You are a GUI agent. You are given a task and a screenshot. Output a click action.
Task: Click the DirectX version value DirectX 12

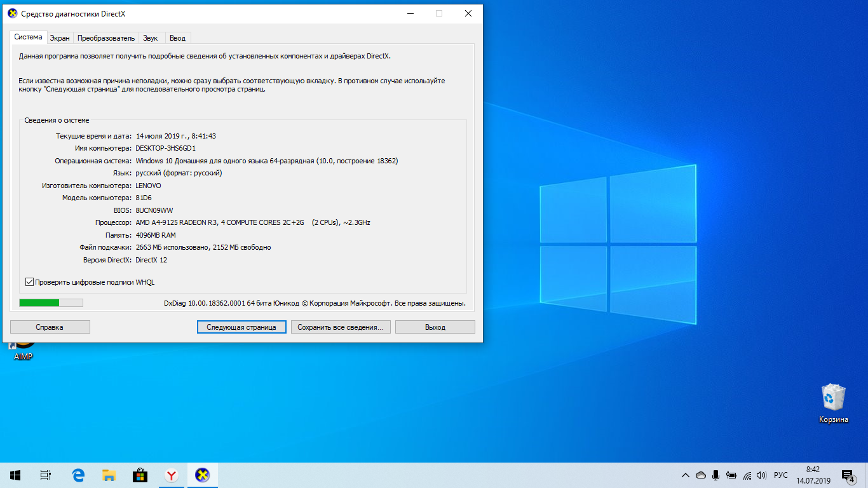click(151, 260)
